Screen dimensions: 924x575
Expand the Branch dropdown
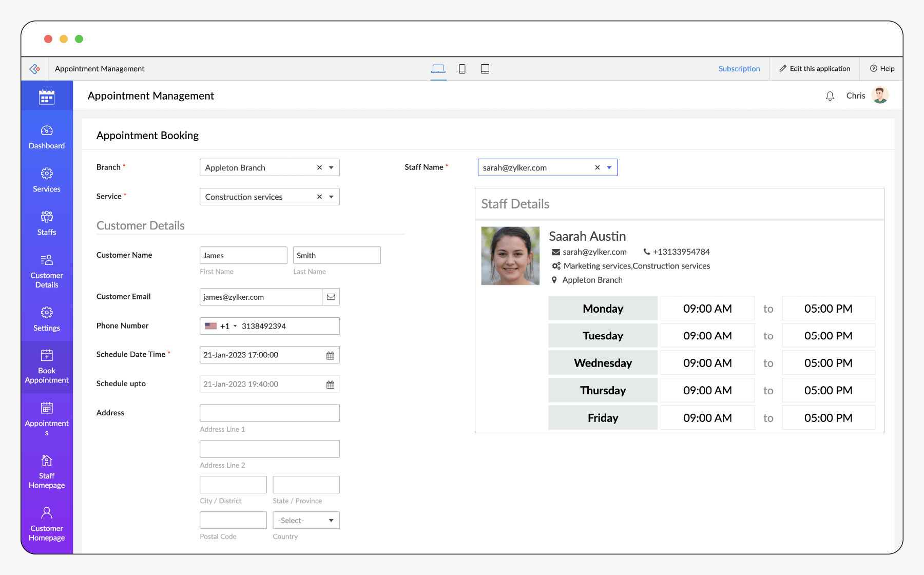click(331, 168)
